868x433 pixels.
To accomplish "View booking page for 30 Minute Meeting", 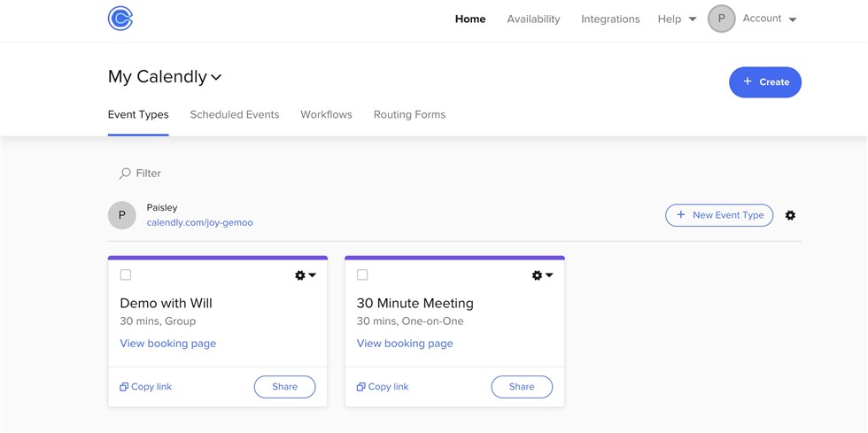I will 405,344.
